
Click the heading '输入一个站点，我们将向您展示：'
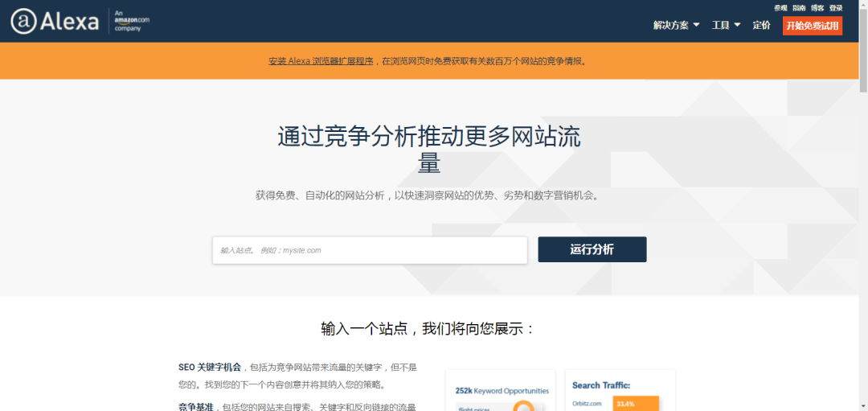(x=428, y=328)
